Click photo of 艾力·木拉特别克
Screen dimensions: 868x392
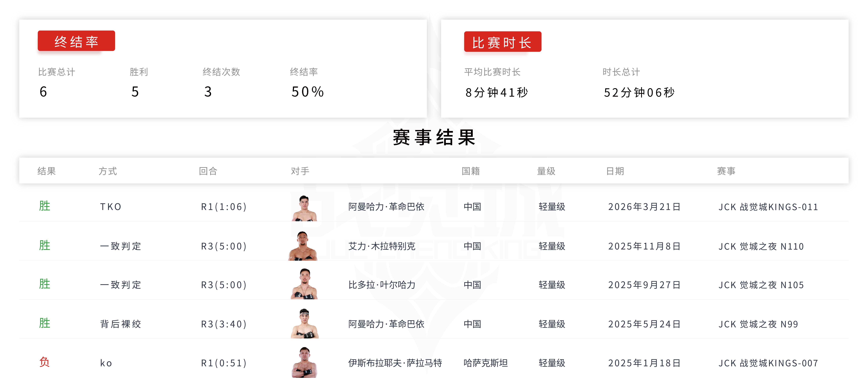pyautogui.click(x=303, y=246)
